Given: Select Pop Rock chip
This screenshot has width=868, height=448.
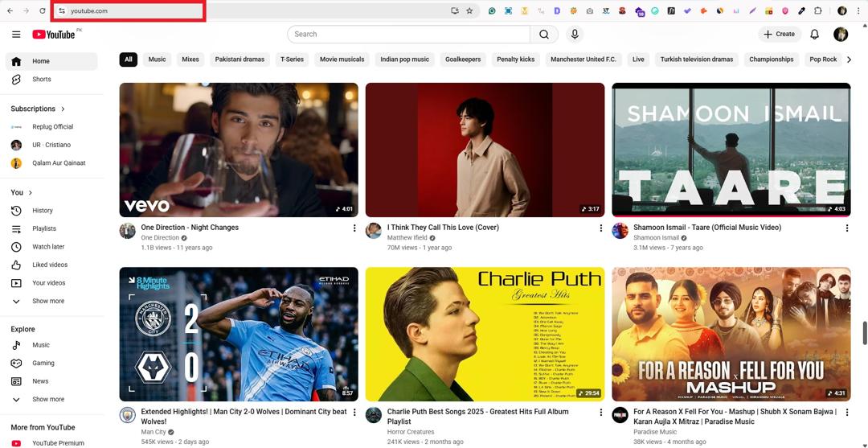Looking at the screenshot, I should (823, 60).
